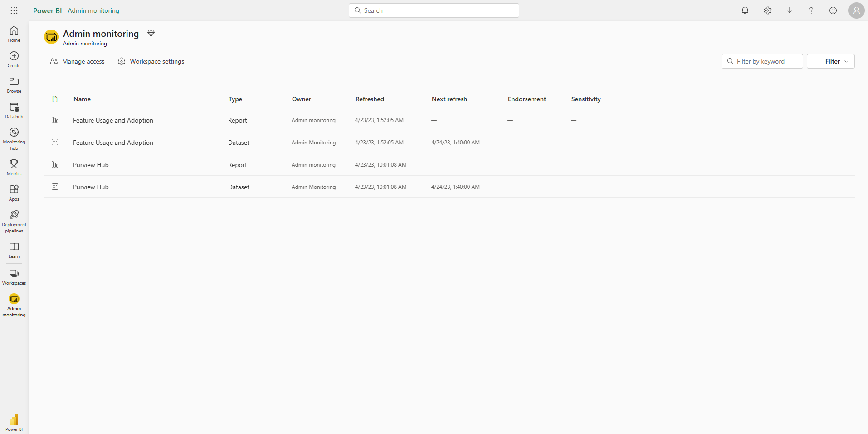Open Apps in sidebar

pos(14,192)
